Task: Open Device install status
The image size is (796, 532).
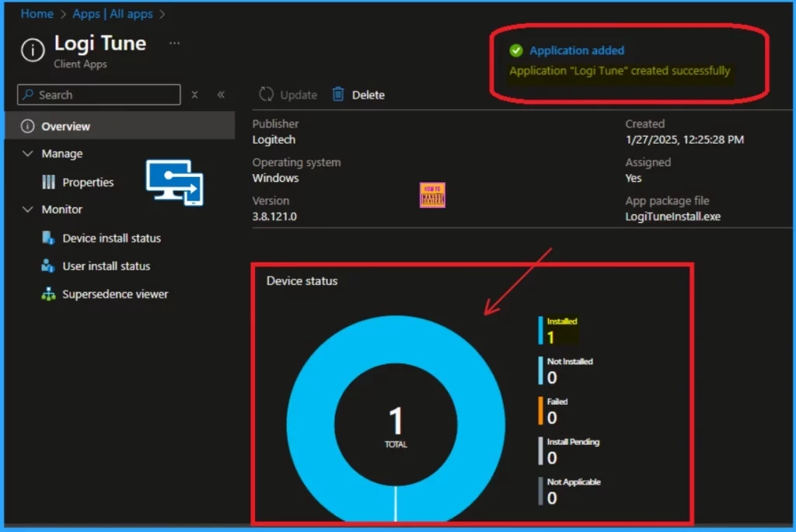Action: (112, 238)
